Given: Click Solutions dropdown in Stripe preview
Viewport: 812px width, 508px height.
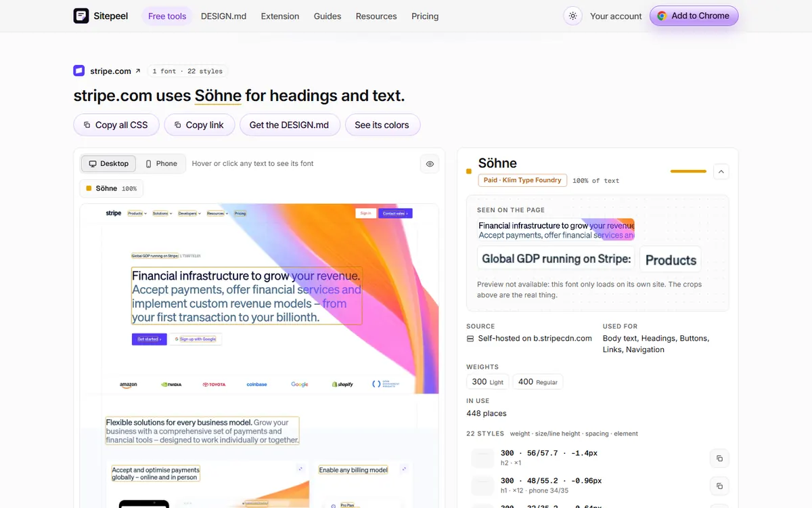Looking at the screenshot, I should (x=161, y=213).
